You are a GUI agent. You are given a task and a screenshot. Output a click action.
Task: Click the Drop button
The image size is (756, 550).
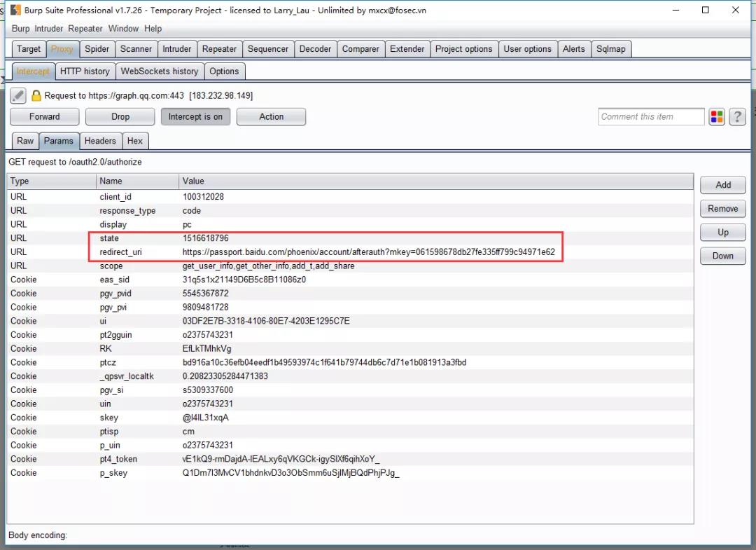coord(120,117)
